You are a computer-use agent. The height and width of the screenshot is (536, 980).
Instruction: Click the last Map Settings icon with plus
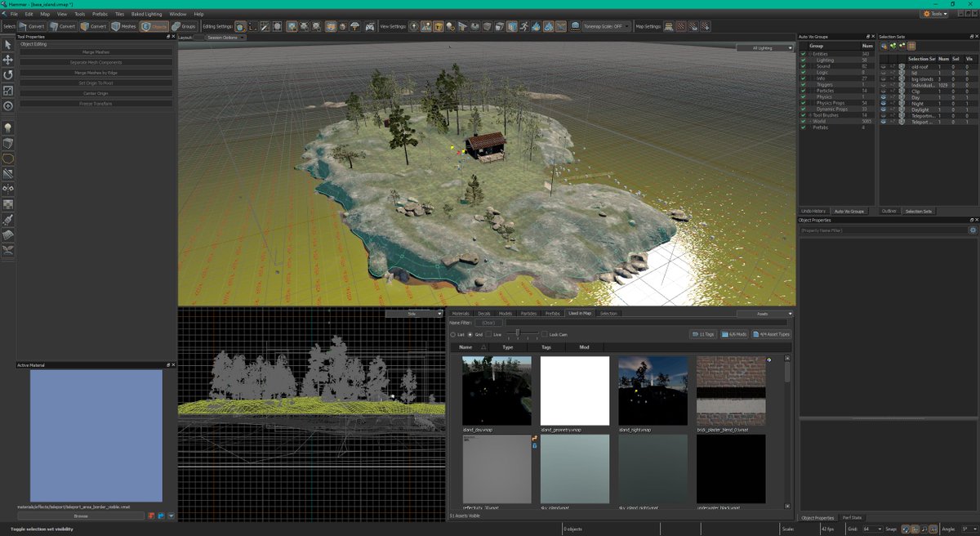[x=704, y=26]
